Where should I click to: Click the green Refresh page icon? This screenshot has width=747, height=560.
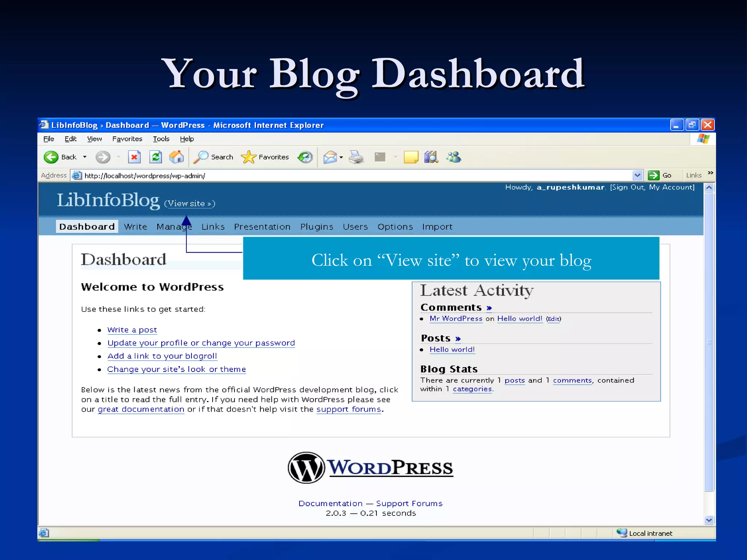pyautogui.click(x=156, y=157)
